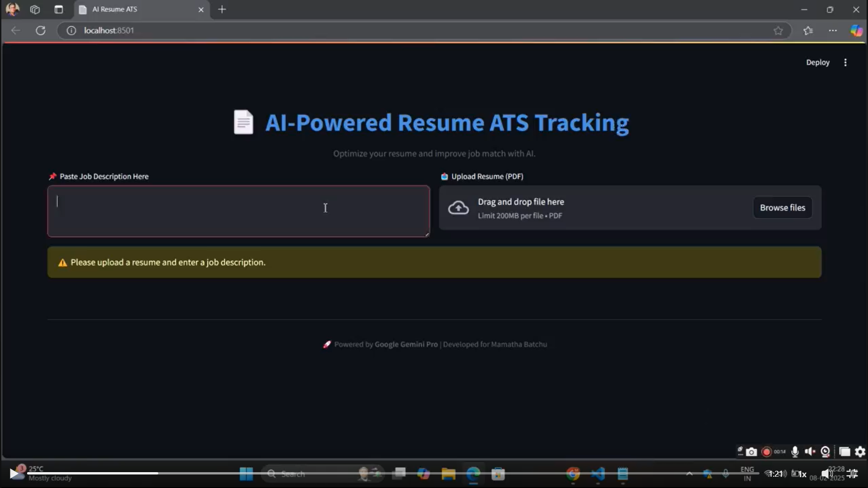
Task: Toggle the recorder microphone icon
Action: 795,452
